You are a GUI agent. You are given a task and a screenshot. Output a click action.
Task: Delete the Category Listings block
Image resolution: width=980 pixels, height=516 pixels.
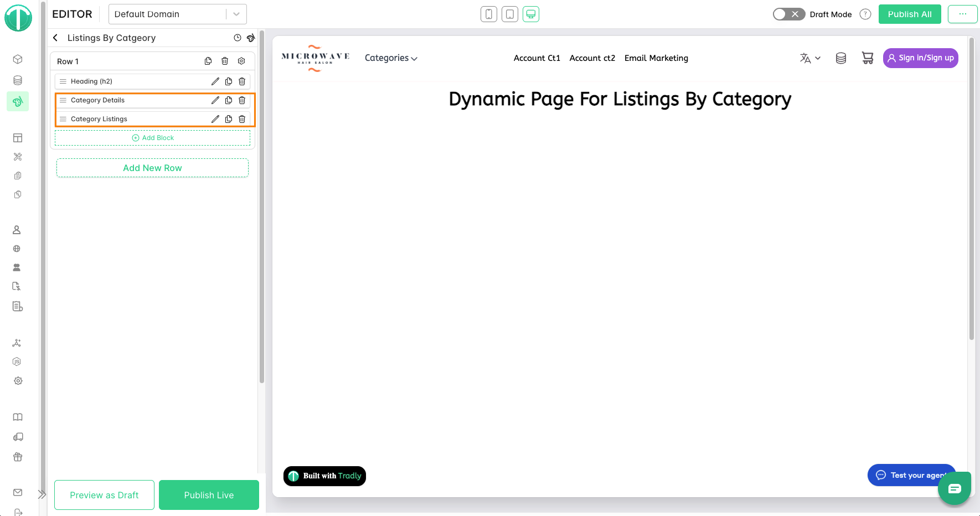tap(242, 119)
